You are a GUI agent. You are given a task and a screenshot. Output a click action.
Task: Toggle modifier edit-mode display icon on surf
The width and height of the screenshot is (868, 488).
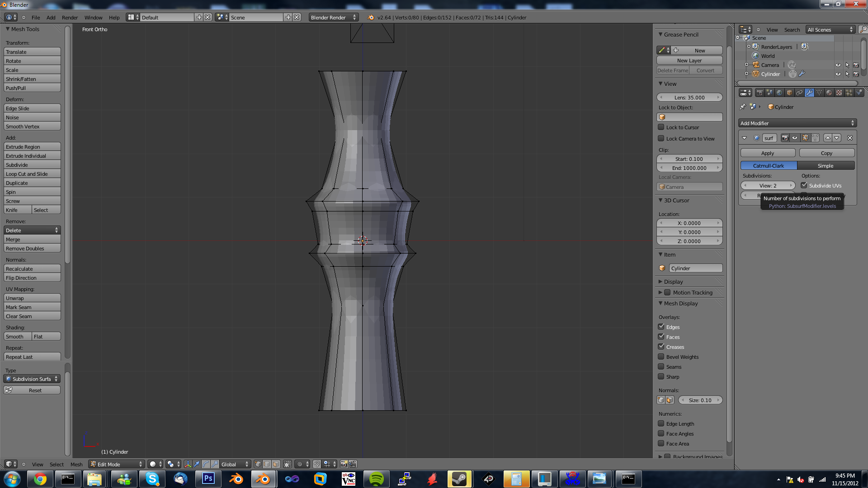click(805, 138)
